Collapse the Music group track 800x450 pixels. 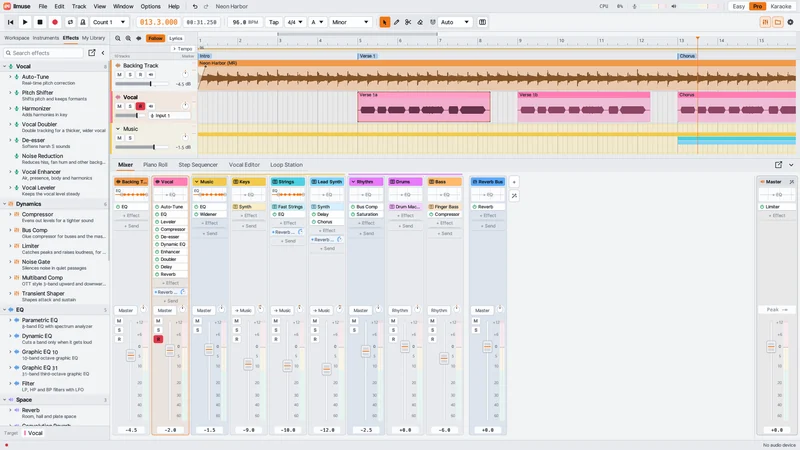pos(118,129)
